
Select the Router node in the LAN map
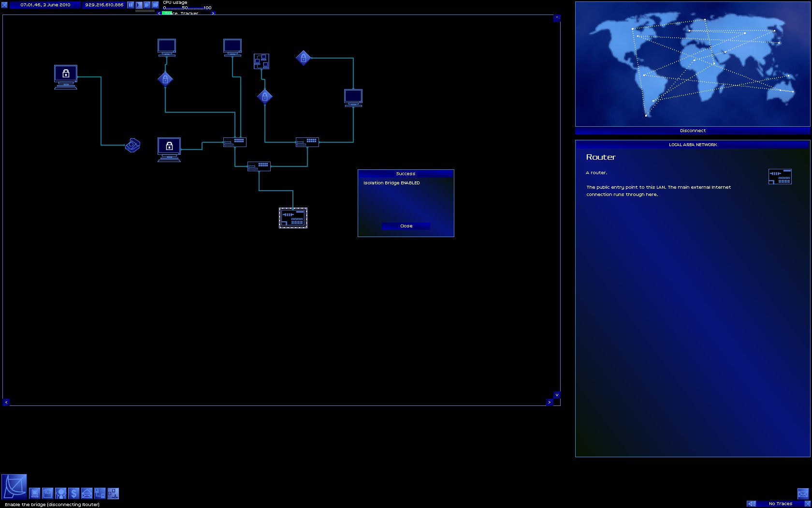click(x=293, y=218)
